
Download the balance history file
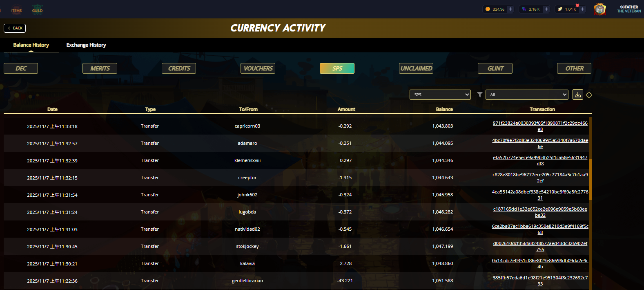click(578, 94)
